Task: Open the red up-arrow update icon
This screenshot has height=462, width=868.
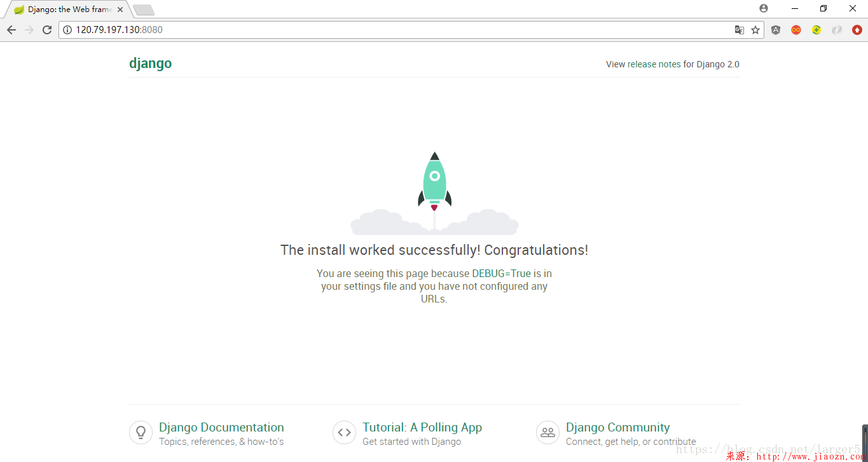Action: tap(857, 30)
